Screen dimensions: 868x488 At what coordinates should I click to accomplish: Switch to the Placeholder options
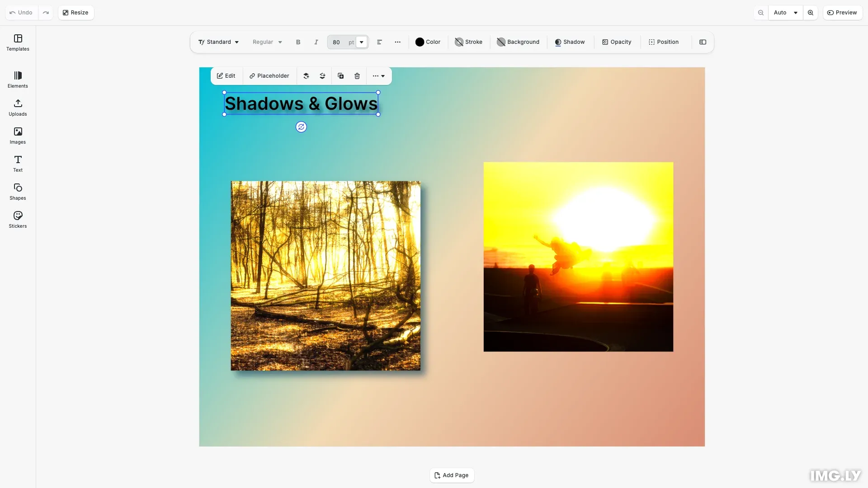pos(269,75)
